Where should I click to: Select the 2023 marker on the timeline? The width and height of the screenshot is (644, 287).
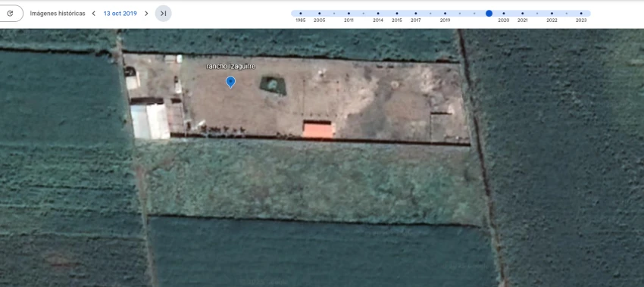(x=581, y=14)
